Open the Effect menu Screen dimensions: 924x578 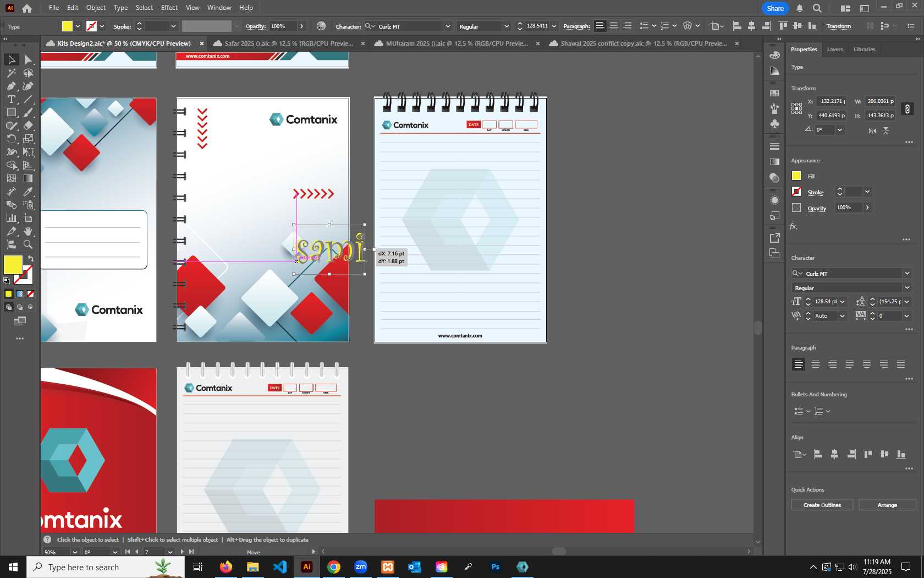pyautogui.click(x=169, y=8)
